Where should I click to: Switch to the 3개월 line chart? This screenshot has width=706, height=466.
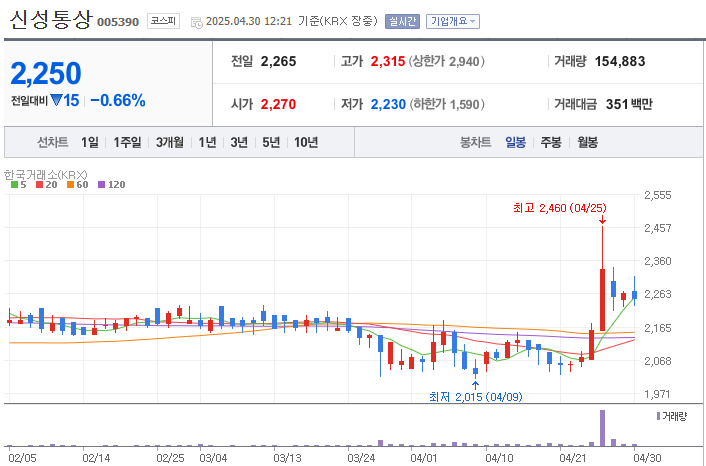(170, 143)
